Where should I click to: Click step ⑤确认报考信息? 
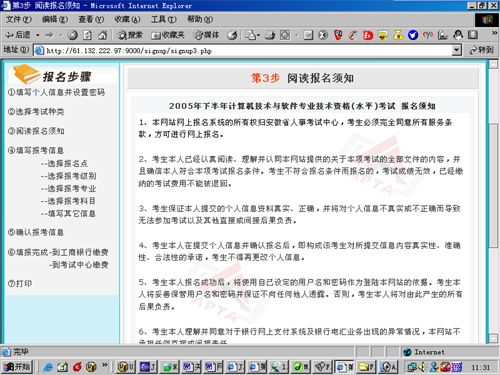[x=36, y=232]
